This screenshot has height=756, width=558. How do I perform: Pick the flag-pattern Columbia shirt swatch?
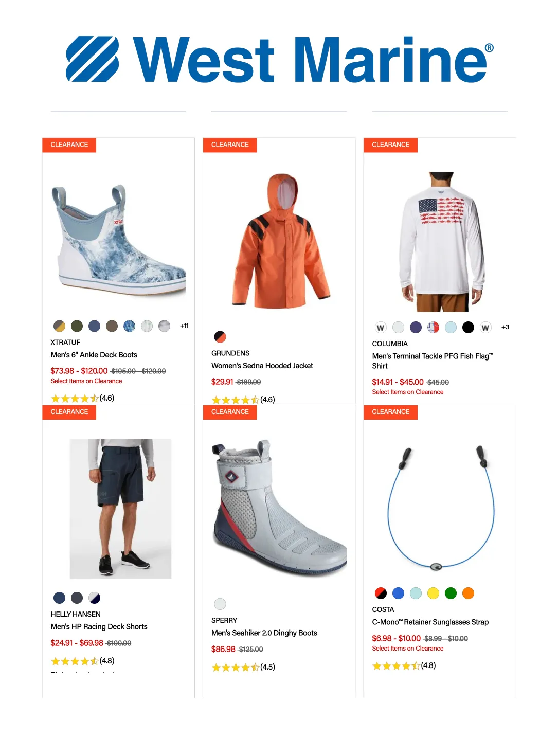click(433, 328)
